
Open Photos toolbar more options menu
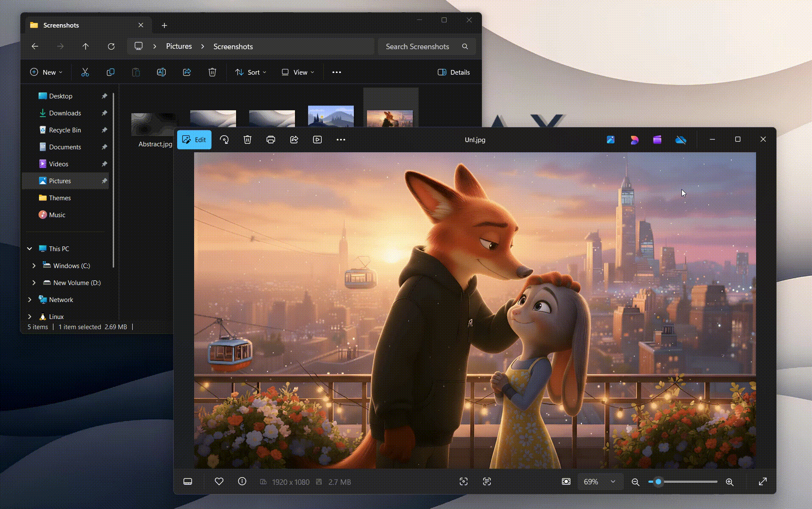pyautogui.click(x=341, y=140)
